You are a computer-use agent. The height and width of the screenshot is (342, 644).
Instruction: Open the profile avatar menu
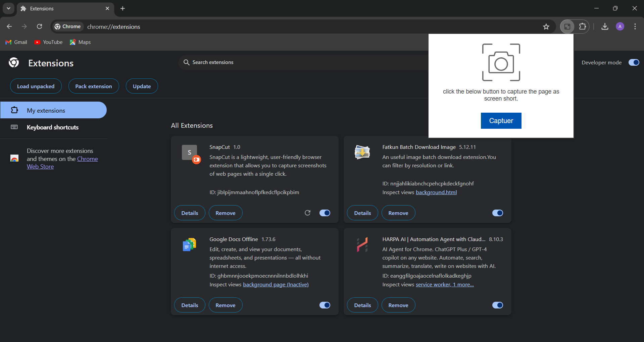point(620,26)
